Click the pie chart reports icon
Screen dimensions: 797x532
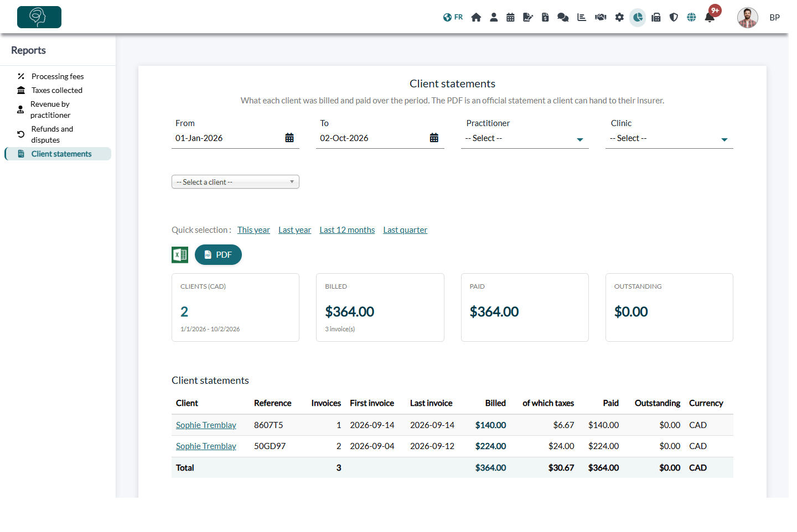(x=638, y=17)
